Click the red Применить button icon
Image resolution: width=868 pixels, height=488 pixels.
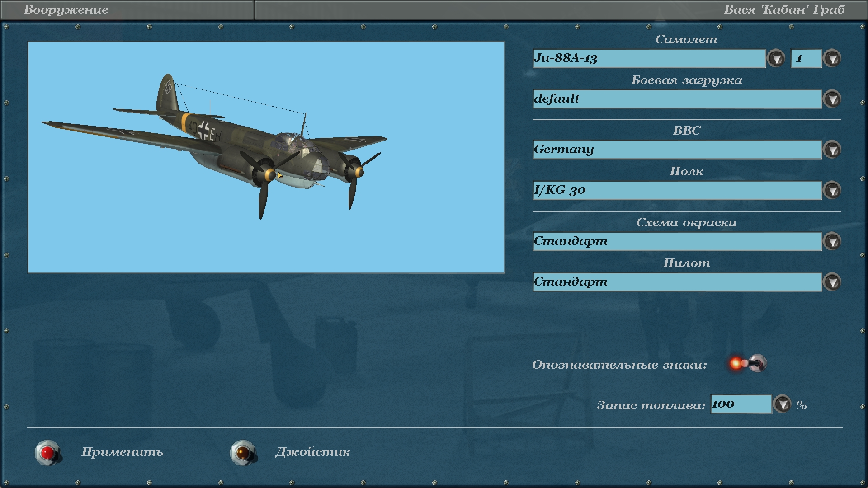(x=47, y=452)
